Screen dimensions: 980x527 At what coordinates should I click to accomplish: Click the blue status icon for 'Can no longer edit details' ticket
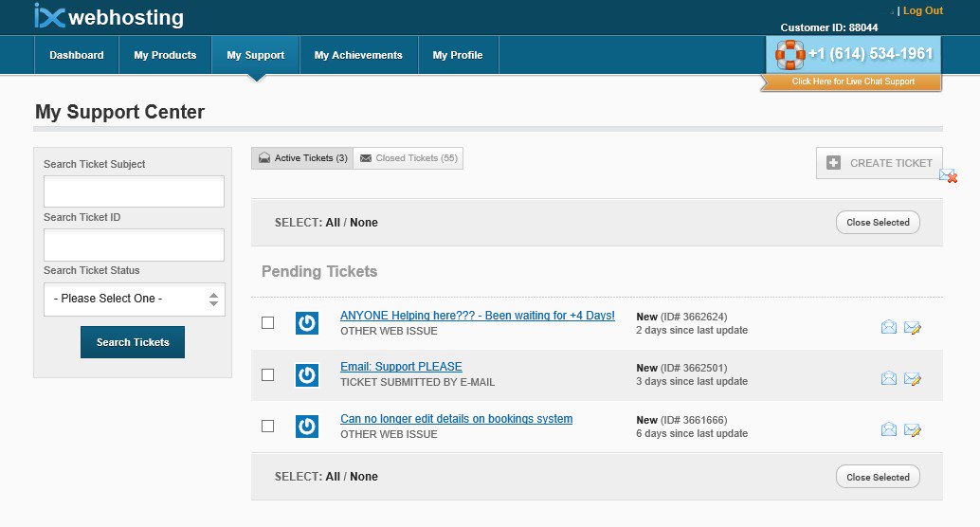coord(307,427)
